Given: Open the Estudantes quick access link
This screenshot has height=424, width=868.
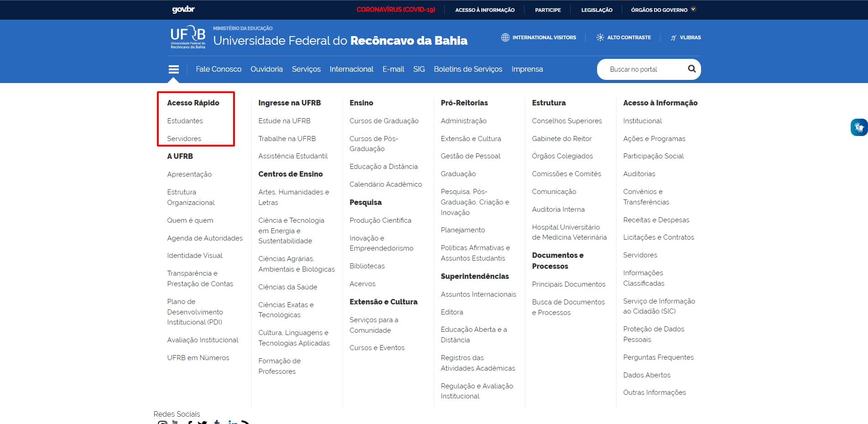Looking at the screenshot, I should pos(185,121).
